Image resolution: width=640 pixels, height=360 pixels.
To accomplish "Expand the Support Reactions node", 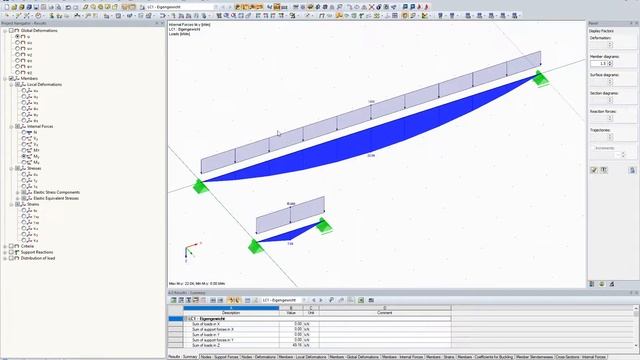I will tap(5, 252).
